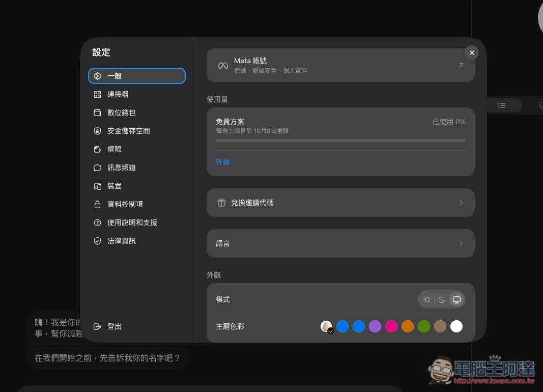Viewport: 543px width, 392px height.
Task: Open the 安全儲存空間 settings tab
Action: click(137, 131)
